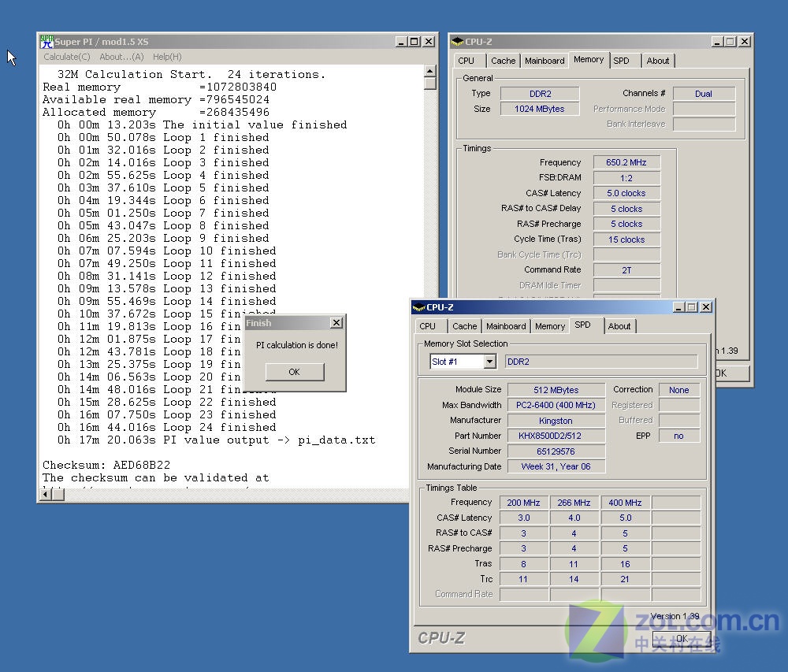Close the back CPU-Z window
This screenshot has height=672, width=788.
[x=745, y=42]
